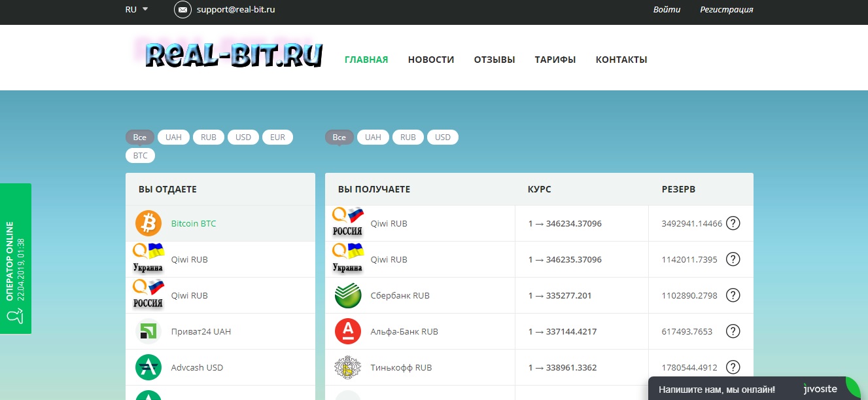Select Сбербанк RUB label
The width and height of the screenshot is (868, 400).
point(400,296)
